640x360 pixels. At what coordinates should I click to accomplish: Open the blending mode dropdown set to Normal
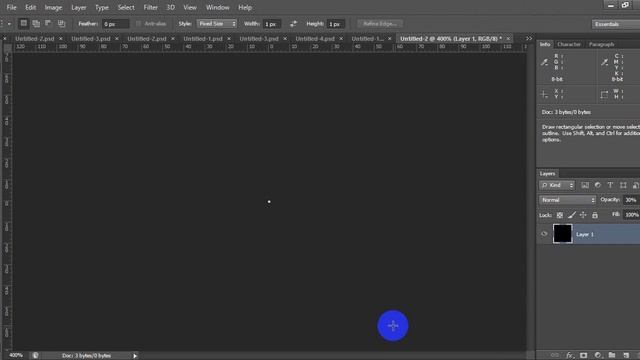(x=567, y=200)
